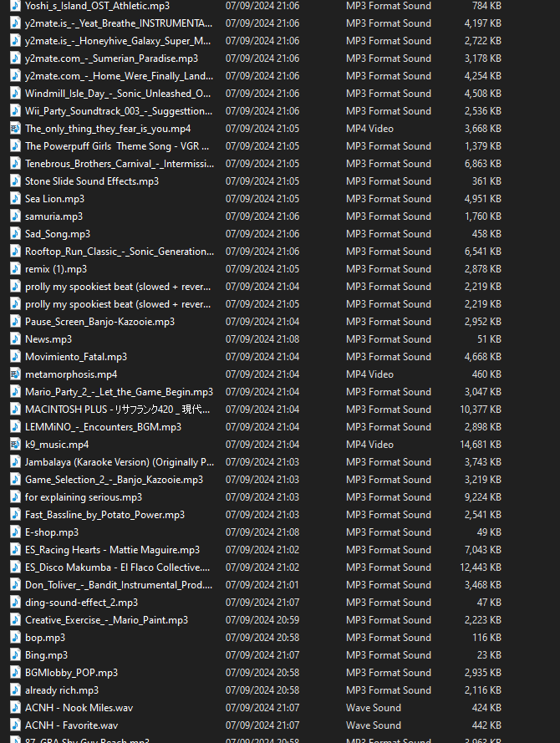Click the wave icon of ACNH - Nook Miles.wav
This screenshot has height=743, width=560.
tap(15, 707)
